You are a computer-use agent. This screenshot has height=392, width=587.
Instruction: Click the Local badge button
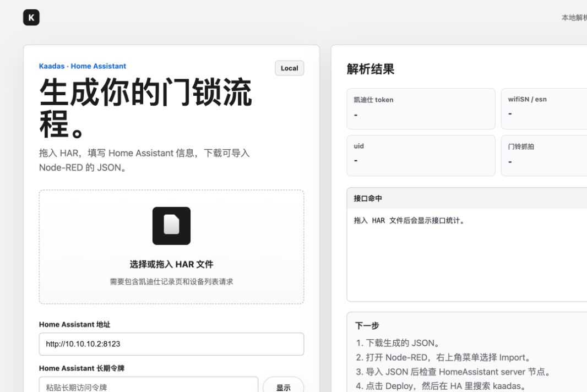[x=290, y=68]
